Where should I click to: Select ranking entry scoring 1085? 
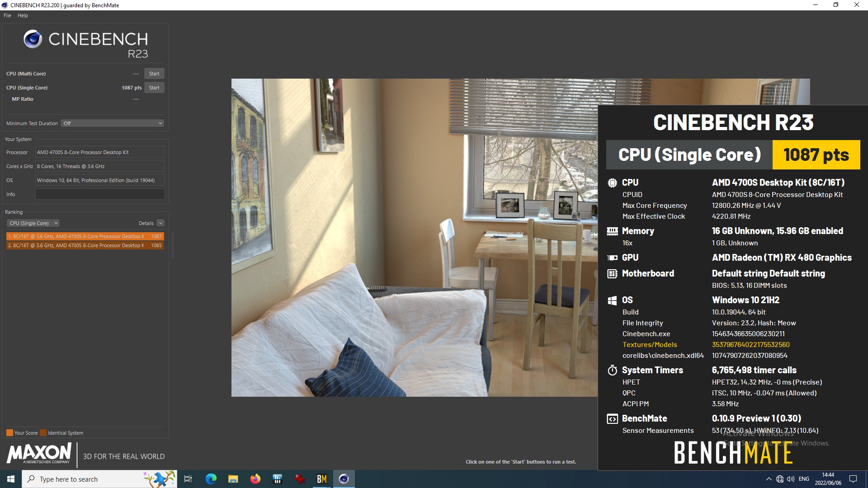tap(85, 245)
